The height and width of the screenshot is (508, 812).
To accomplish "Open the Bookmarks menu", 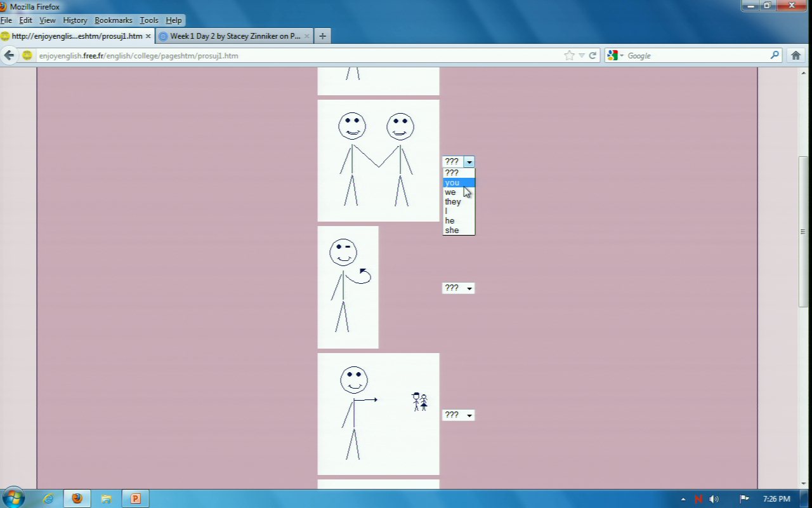I will pyautogui.click(x=113, y=20).
